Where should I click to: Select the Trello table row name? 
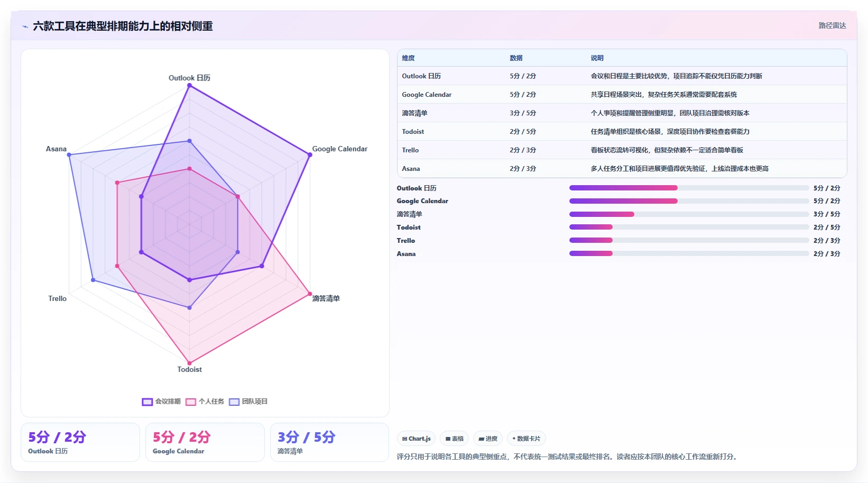point(410,150)
